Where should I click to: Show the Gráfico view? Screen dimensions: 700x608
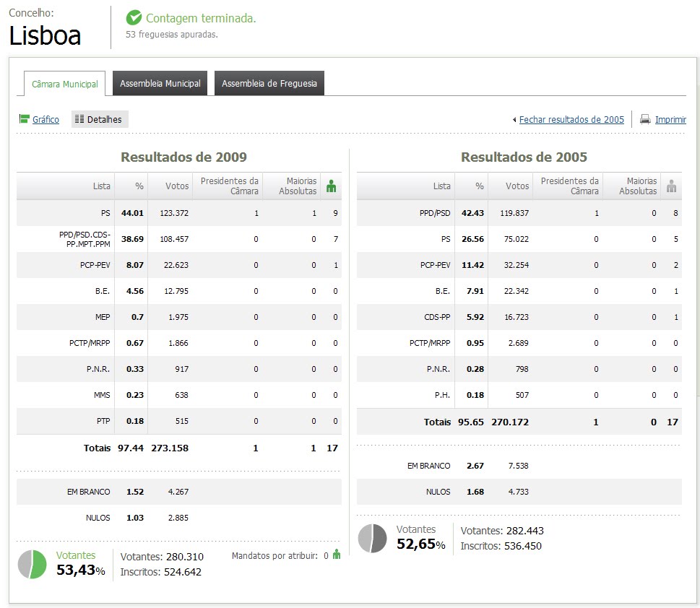coord(46,119)
